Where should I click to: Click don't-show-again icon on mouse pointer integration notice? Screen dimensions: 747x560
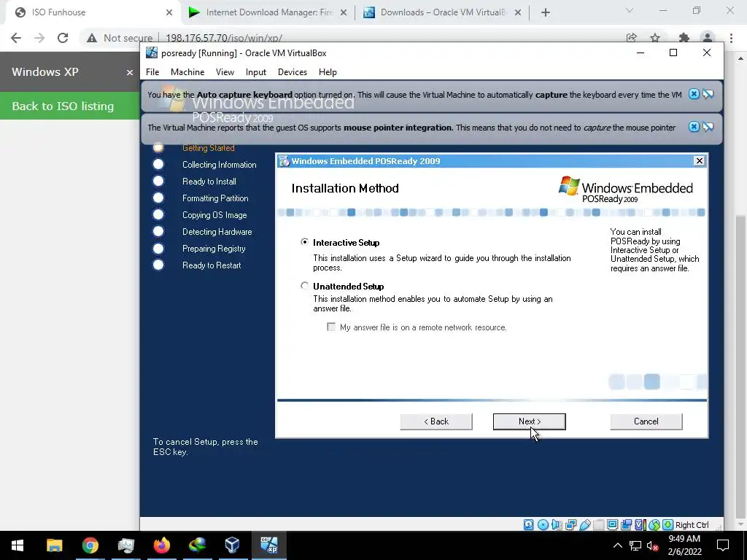[x=708, y=127]
